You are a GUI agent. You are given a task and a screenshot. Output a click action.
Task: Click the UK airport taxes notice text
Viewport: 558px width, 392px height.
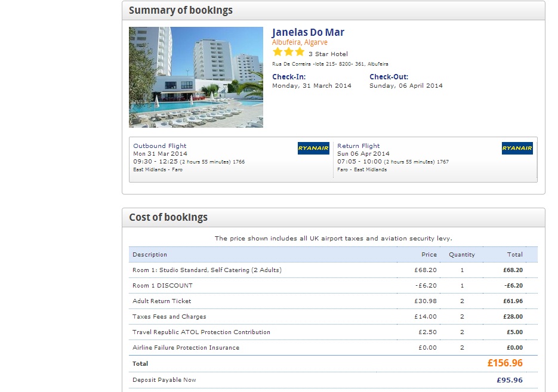pyautogui.click(x=334, y=238)
